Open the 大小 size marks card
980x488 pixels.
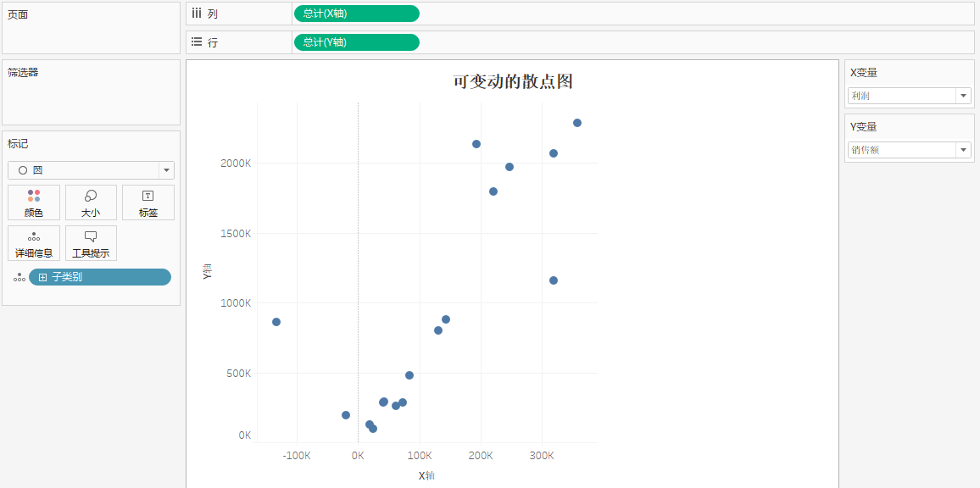pos(91,202)
